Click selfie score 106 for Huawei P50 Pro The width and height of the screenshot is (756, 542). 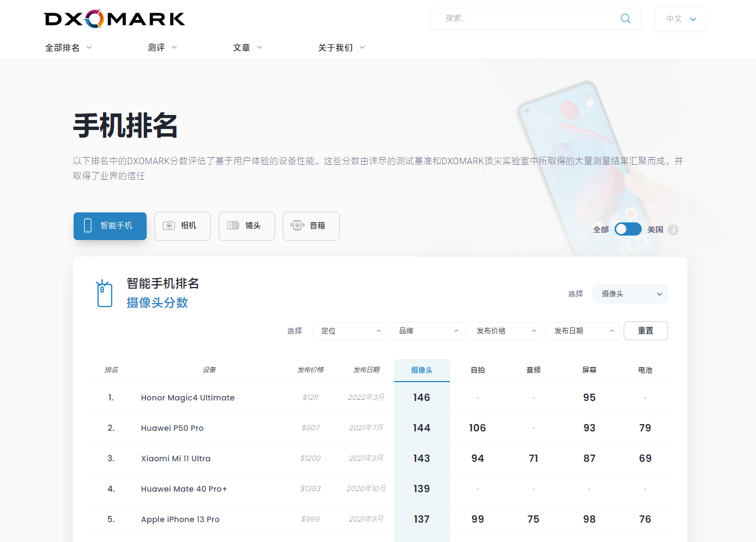[x=478, y=428]
